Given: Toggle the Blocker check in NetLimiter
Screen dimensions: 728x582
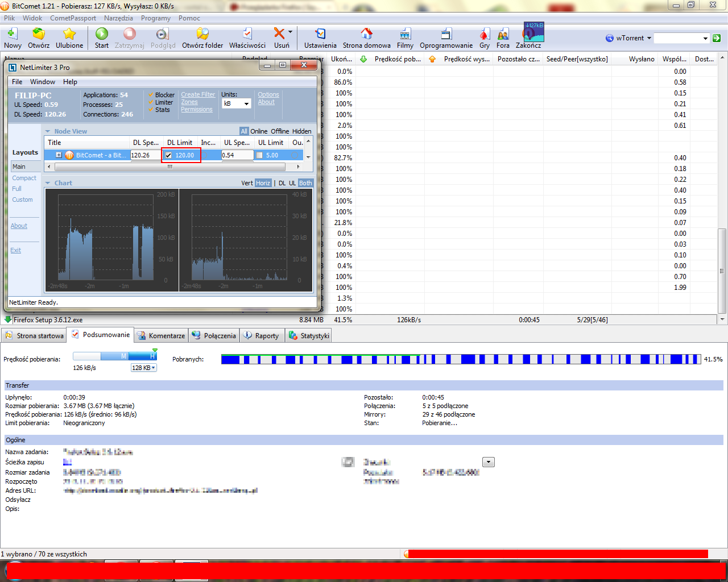Looking at the screenshot, I should [151, 95].
